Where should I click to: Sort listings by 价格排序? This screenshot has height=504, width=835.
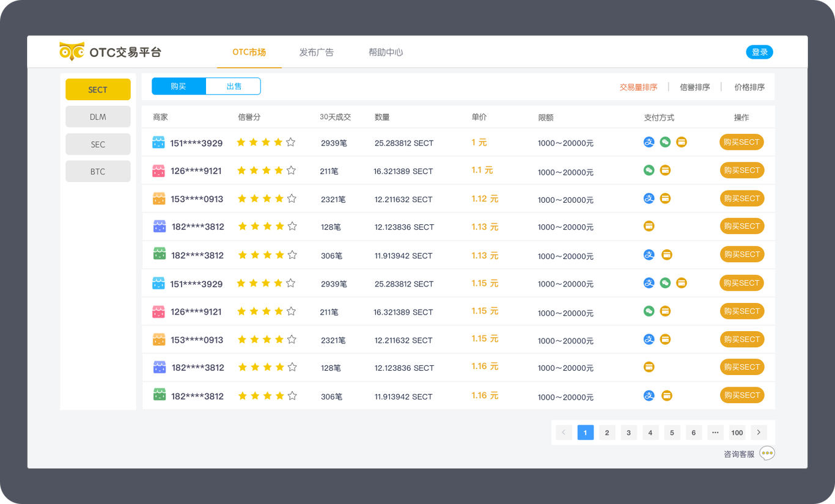pyautogui.click(x=749, y=87)
